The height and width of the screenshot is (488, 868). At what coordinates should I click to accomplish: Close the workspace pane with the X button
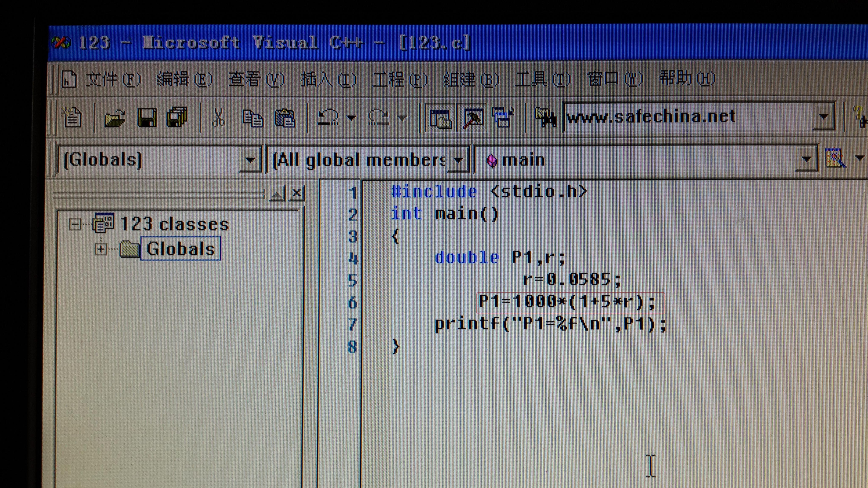297,193
